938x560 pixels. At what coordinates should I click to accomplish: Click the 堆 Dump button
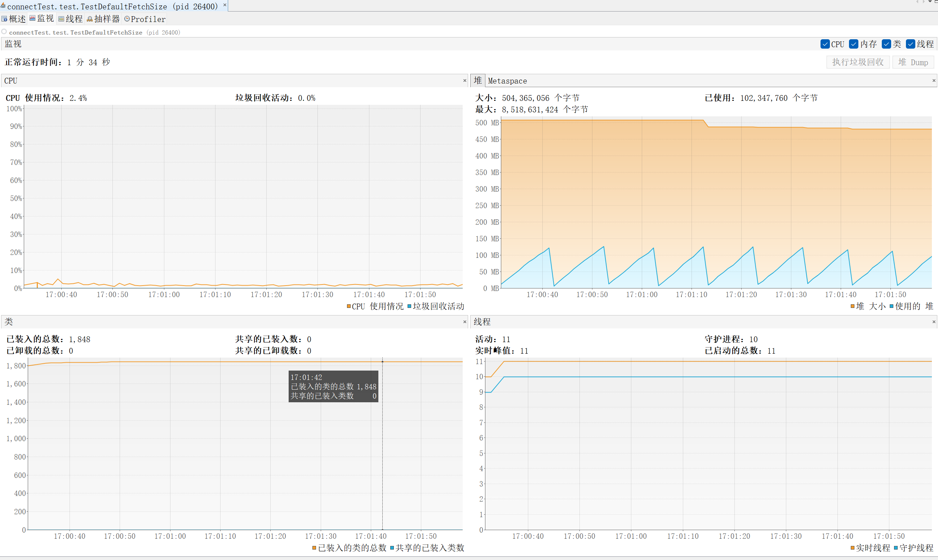point(913,62)
